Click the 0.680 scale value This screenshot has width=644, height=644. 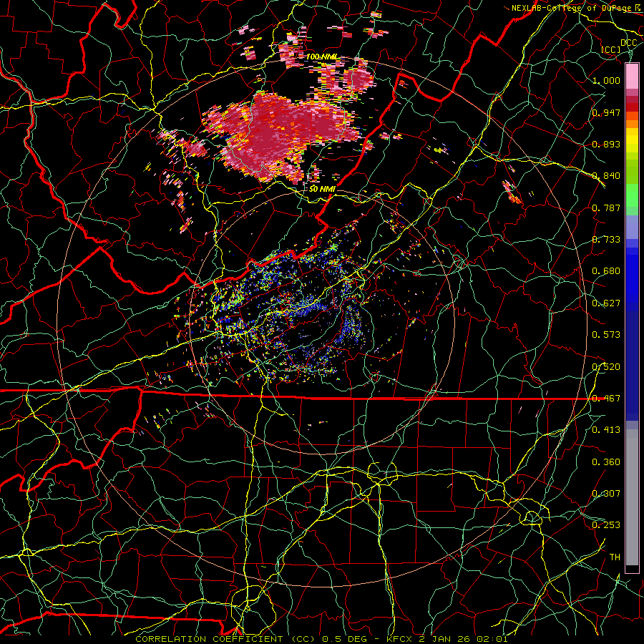606,271
